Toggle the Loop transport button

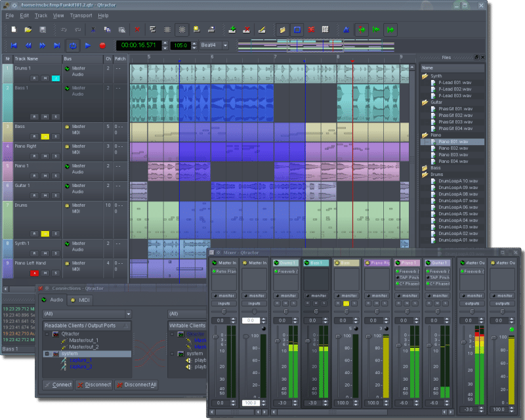(73, 45)
